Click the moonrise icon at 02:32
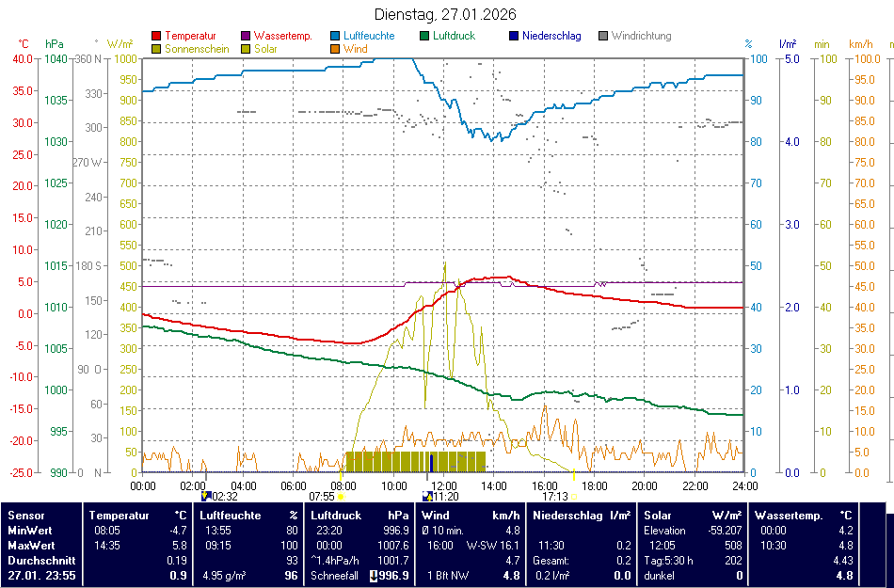The height and width of the screenshot is (588, 894). pyautogui.click(x=206, y=496)
